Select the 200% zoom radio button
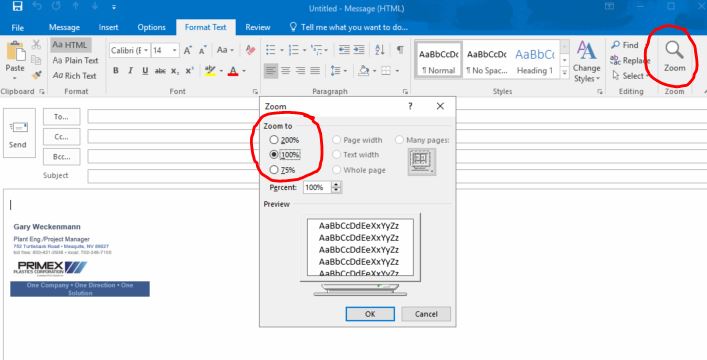 [x=274, y=140]
